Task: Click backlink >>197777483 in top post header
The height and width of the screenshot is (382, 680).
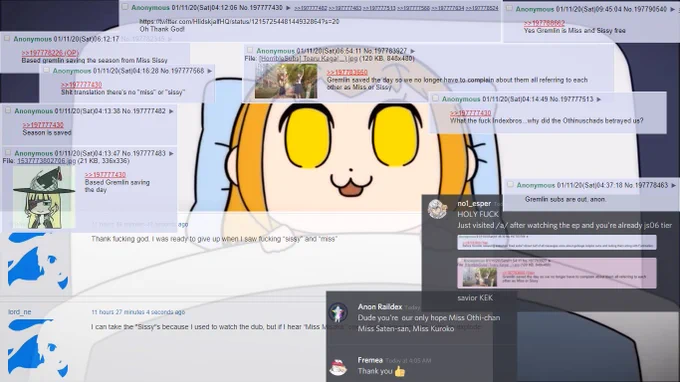Action: tap(345, 8)
